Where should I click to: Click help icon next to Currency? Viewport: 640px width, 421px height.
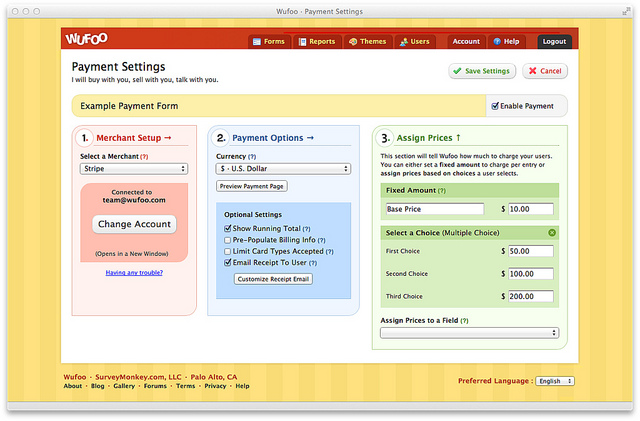click(x=252, y=157)
